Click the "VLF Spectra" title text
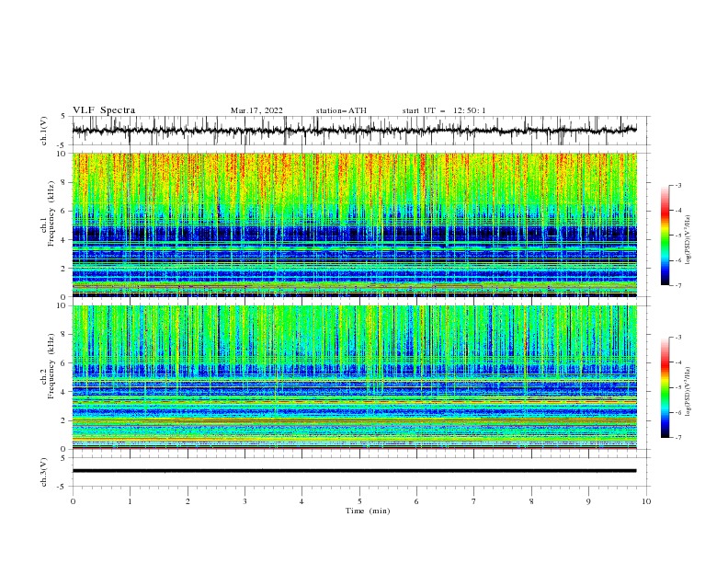The image size is (728, 563). click(x=104, y=110)
